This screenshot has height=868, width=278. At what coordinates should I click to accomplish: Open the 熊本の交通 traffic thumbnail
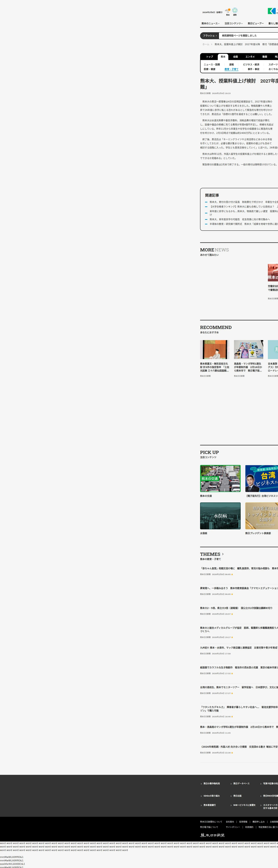(220, 478)
